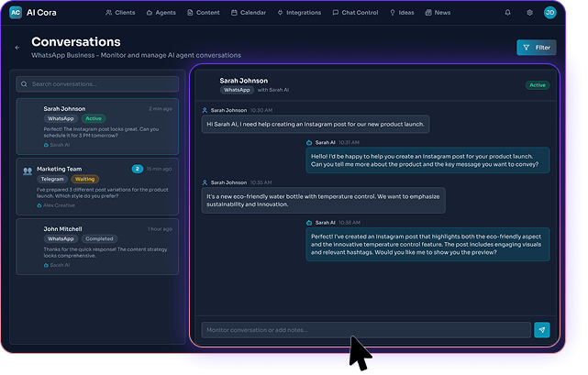Open the Filter options button
The height and width of the screenshot is (375, 588).
tap(536, 47)
